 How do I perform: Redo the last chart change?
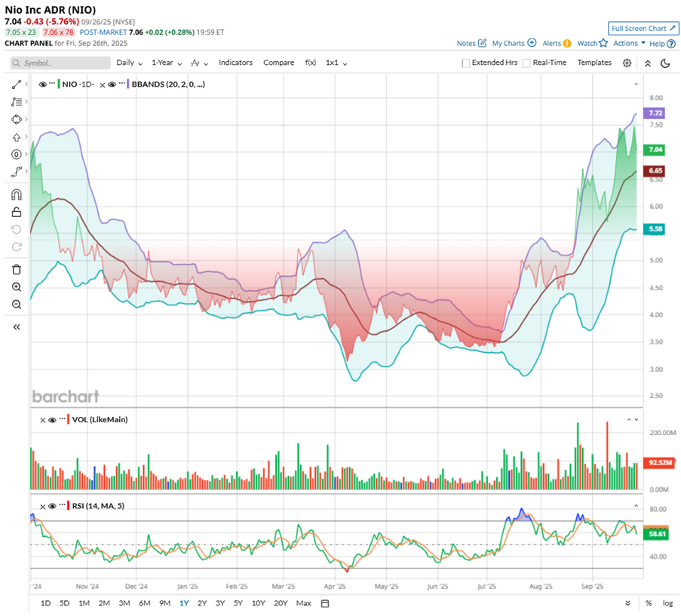pos(17,247)
